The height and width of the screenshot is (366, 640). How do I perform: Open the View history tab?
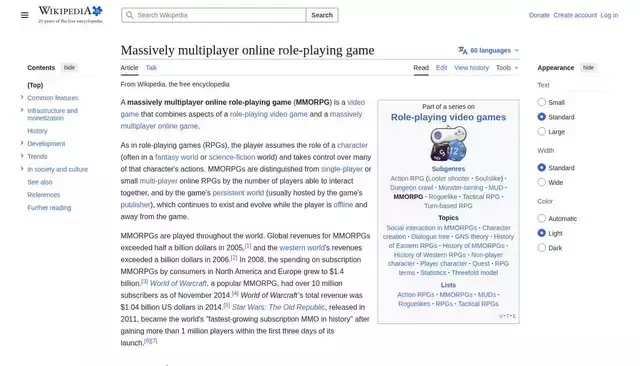(x=471, y=68)
